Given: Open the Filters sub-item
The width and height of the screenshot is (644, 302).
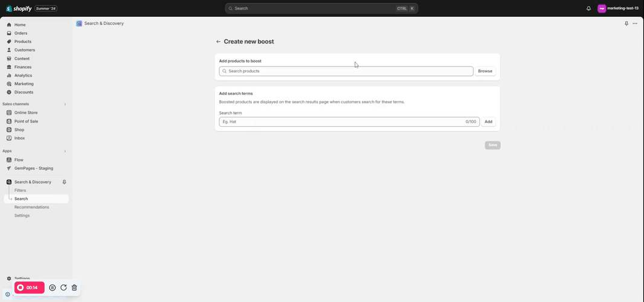Looking at the screenshot, I should 20,190.
